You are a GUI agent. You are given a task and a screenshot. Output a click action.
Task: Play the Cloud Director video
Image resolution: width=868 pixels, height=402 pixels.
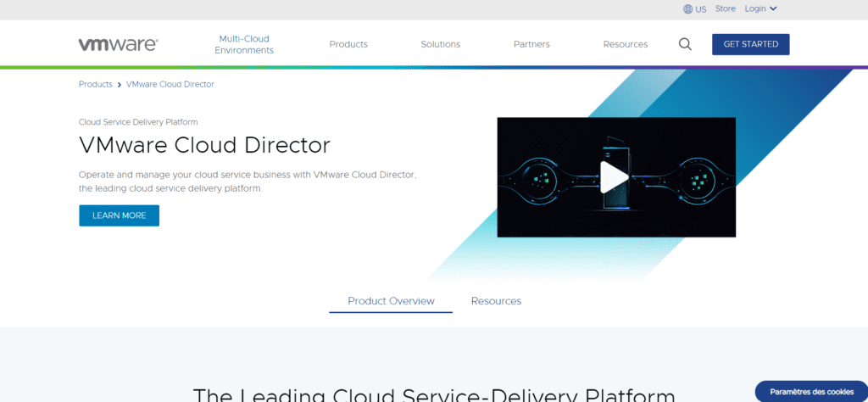pyautogui.click(x=615, y=177)
